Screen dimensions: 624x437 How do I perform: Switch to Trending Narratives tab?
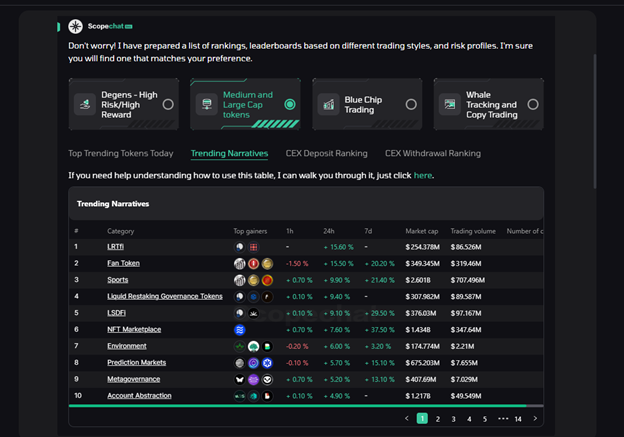pos(229,153)
